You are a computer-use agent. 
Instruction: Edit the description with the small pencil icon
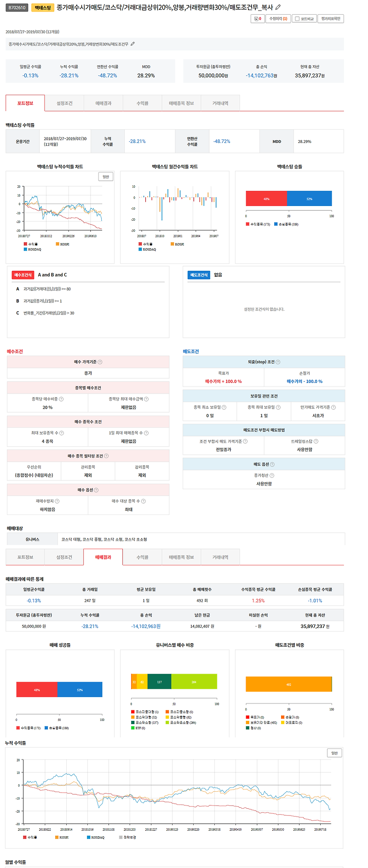(x=133, y=44)
